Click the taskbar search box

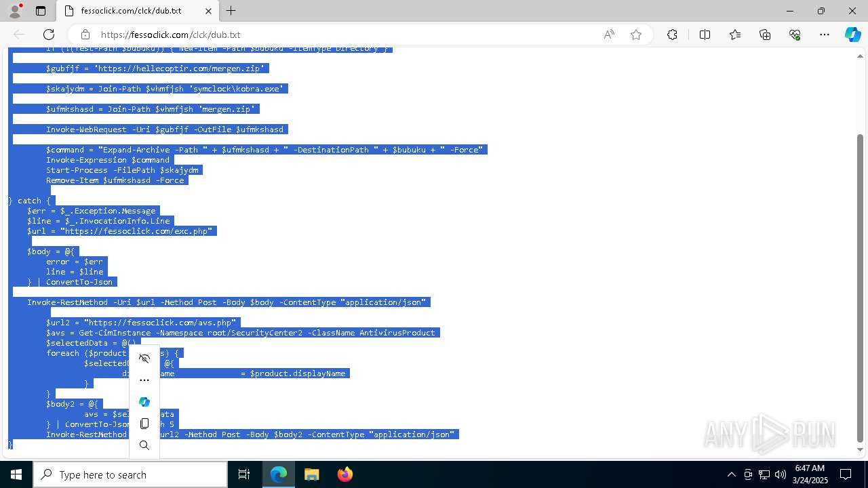pos(130,474)
